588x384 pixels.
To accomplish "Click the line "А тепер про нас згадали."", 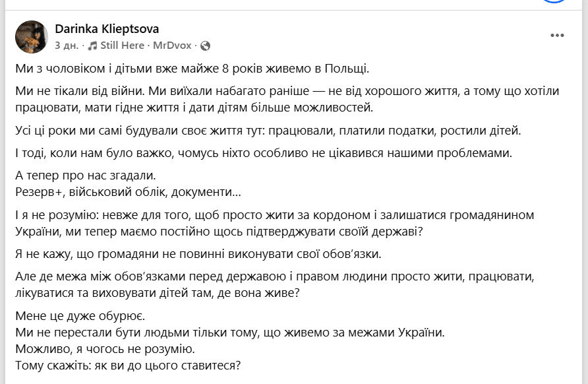I will pyautogui.click(x=86, y=176).
